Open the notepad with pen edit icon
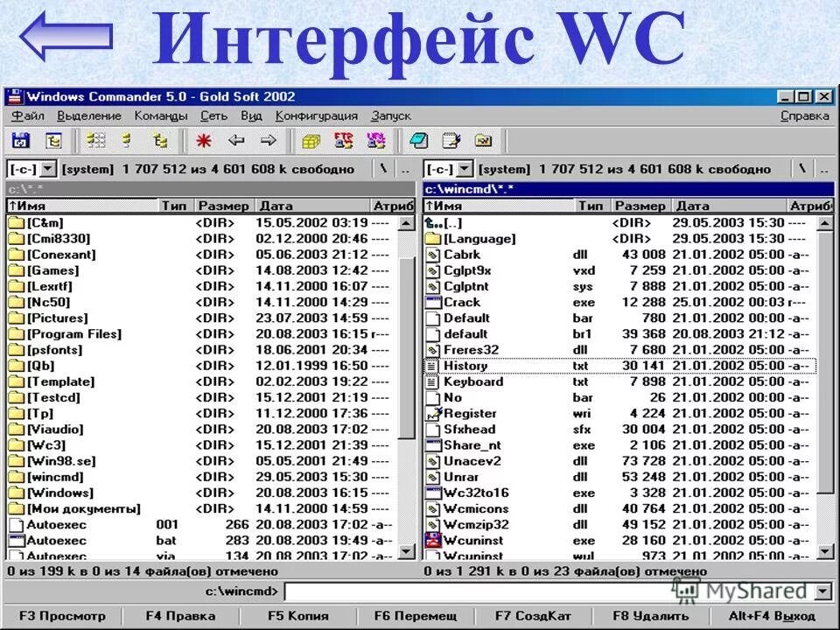The image size is (840, 630). [451, 141]
